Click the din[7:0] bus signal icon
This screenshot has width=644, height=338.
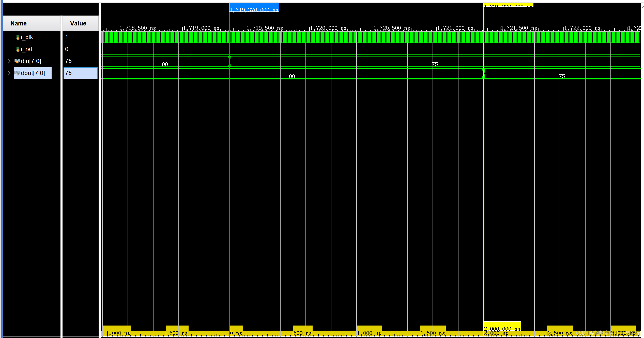[x=17, y=61]
